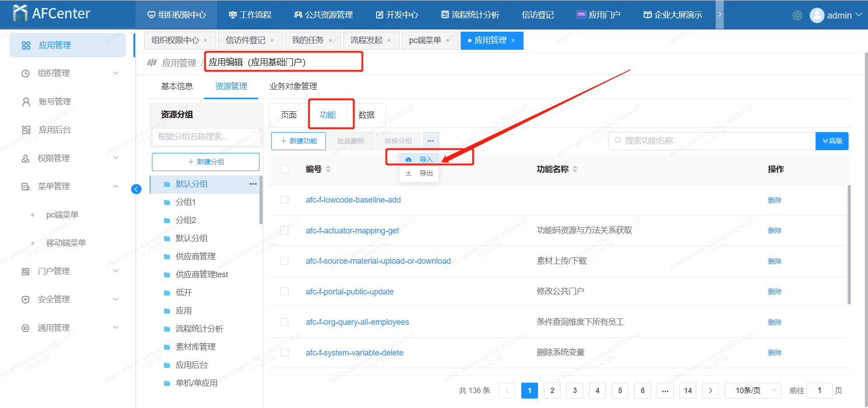Tick the checkbox for afc-f-portal-public-update
The height and width of the screenshot is (408, 868).
click(x=284, y=292)
